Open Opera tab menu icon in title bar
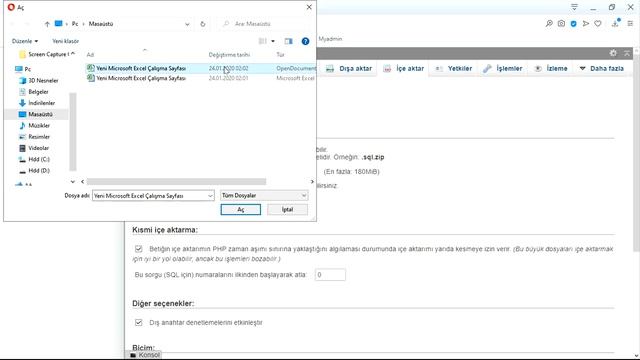 pos(574,7)
